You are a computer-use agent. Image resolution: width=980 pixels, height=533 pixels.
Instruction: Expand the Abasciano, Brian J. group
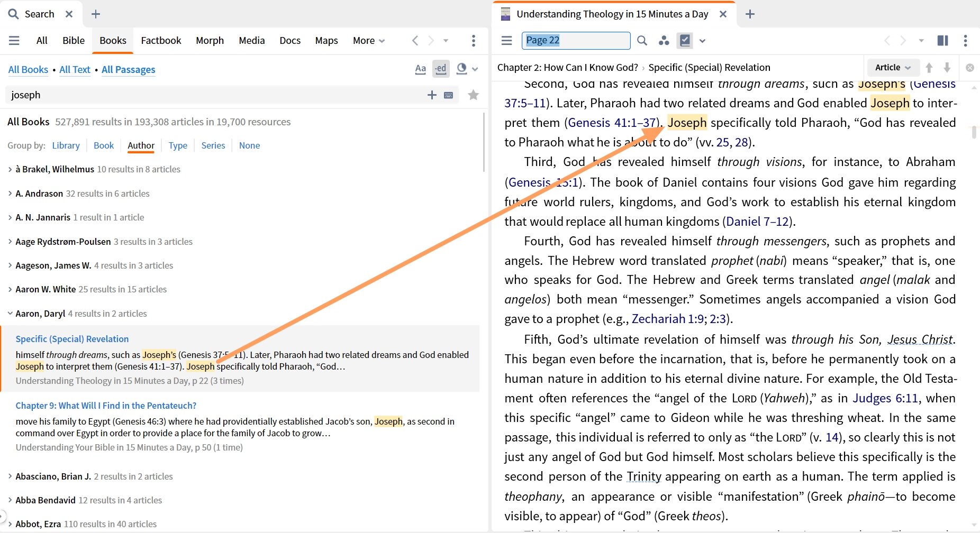coord(10,476)
